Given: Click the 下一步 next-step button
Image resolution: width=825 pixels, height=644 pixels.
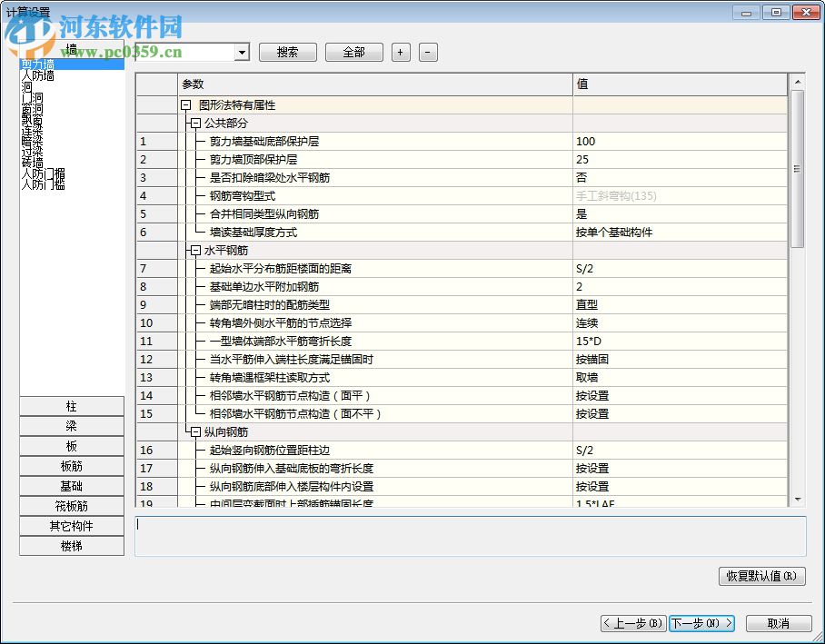Looking at the screenshot, I should pyautogui.click(x=701, y=623).
